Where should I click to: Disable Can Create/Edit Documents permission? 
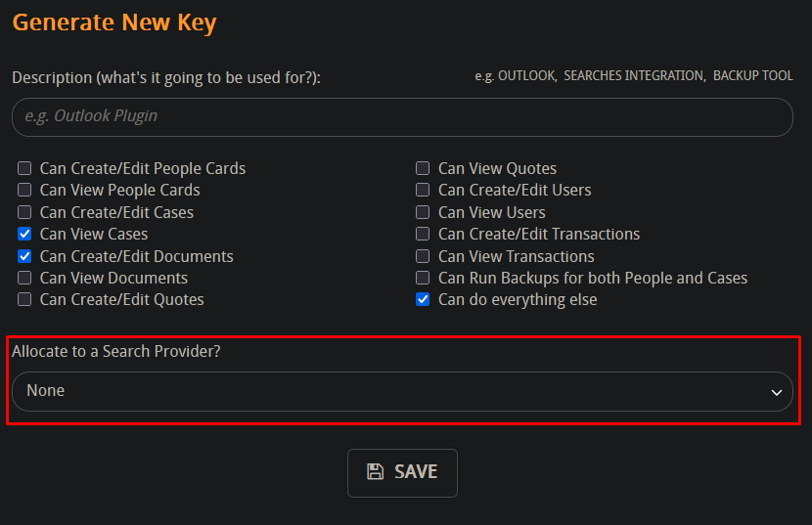pos(24,256)
